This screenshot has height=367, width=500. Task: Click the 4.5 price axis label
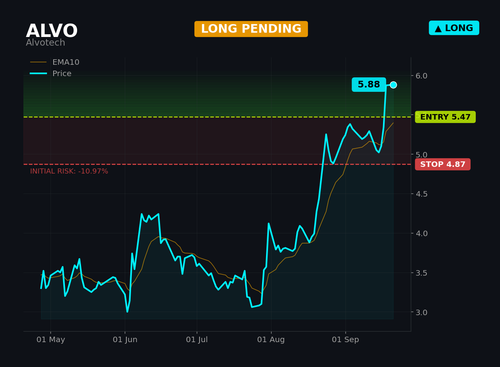click(x=421, y=194)
